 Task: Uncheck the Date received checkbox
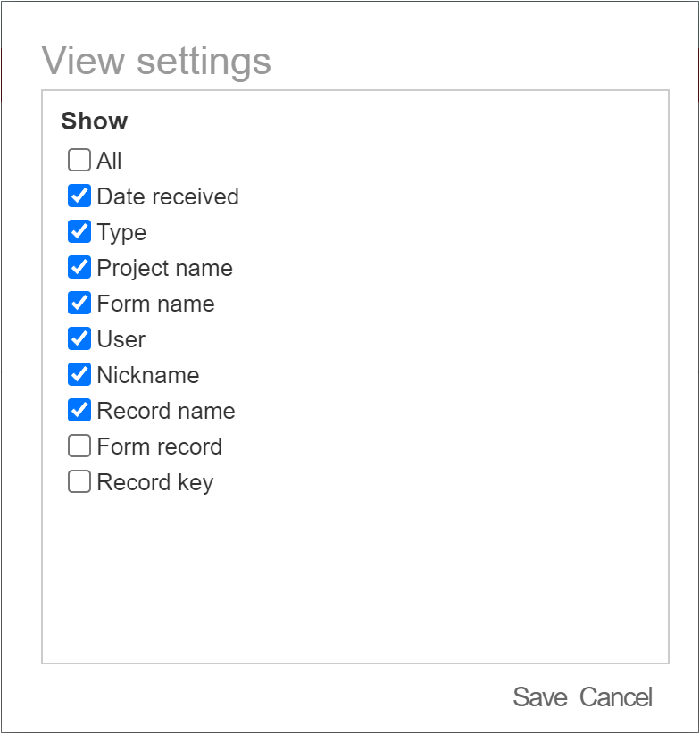[79, 196]
